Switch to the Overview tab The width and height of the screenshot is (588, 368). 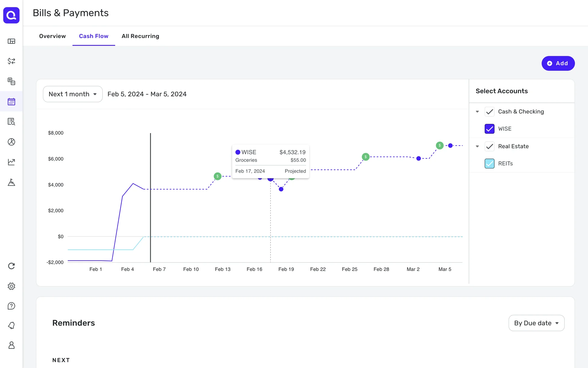(52, 36)
